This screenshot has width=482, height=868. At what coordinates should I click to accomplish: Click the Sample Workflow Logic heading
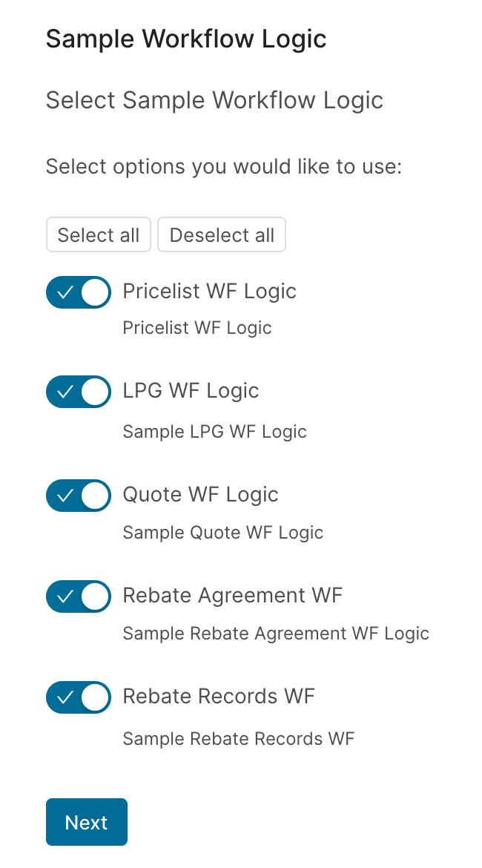point(186,39)
